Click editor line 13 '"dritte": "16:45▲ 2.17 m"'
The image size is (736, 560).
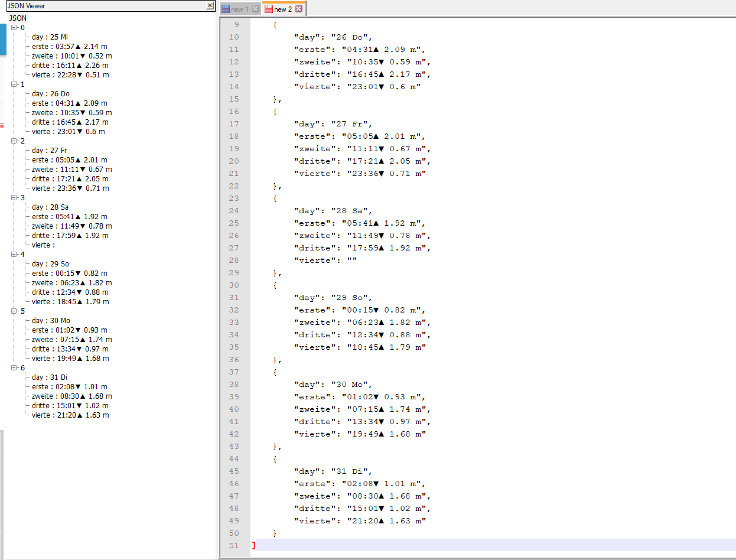pyautogui.click(x=363, y=74)
